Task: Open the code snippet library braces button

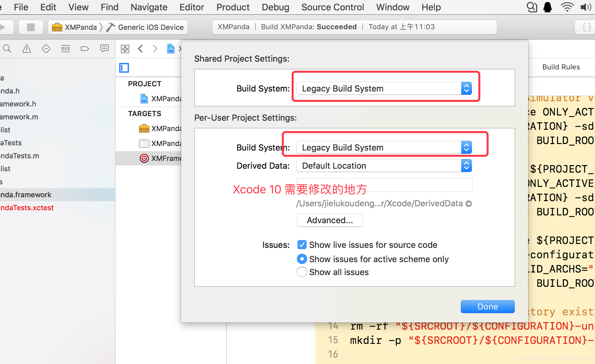Action: pos(587,27)
